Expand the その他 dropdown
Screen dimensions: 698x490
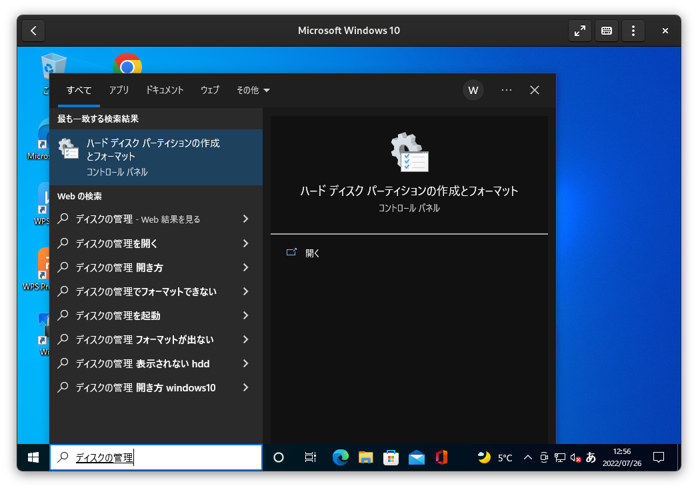[253, 90]
